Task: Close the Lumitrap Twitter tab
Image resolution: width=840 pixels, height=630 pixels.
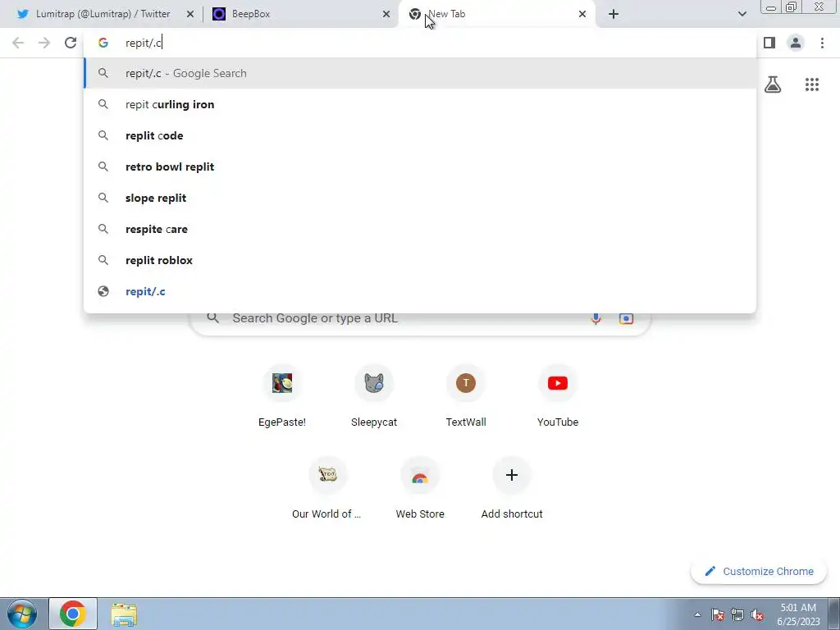Action: (x=190, y=14)
